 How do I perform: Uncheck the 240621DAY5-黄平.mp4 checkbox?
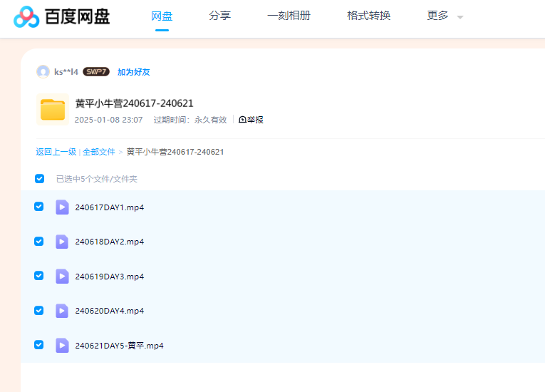point(39,345)
